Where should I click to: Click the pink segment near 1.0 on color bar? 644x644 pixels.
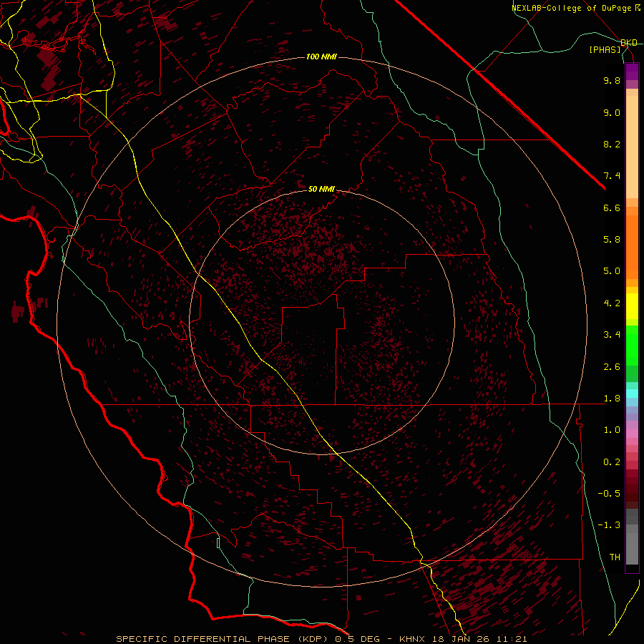pyautogui.click(x=632, y=434)
